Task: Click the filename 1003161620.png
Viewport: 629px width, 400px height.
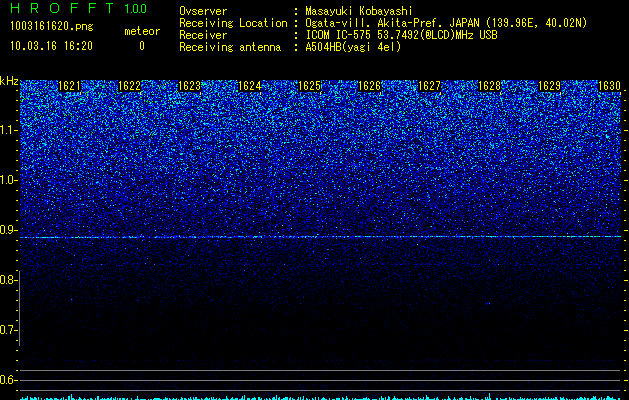Action: 52,26
